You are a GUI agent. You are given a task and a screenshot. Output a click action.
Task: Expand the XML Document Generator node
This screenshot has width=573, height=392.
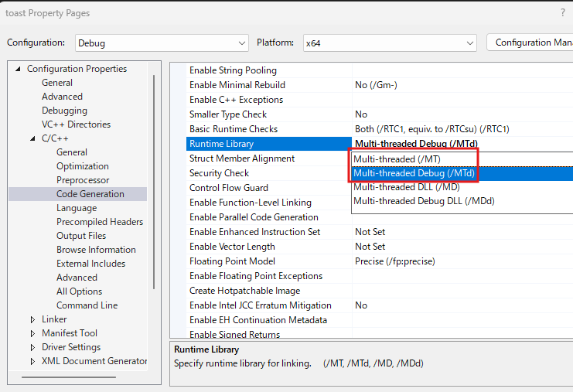32,361
